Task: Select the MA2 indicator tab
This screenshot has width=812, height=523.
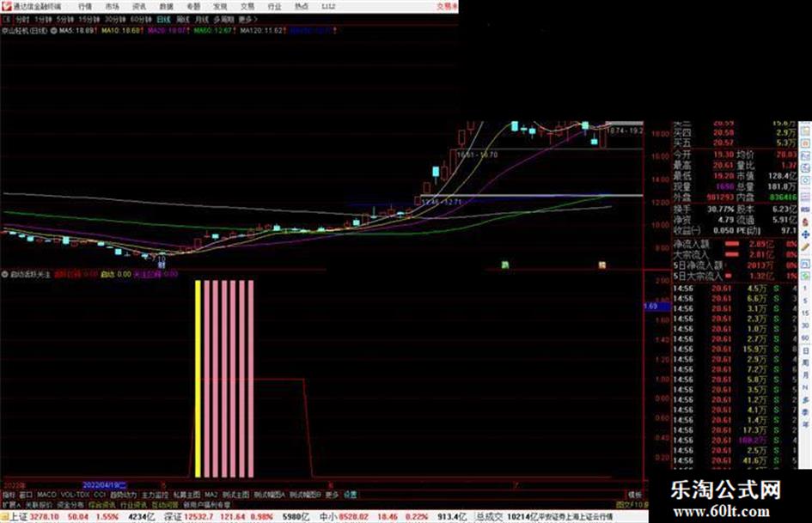Action: pos(211,495)
